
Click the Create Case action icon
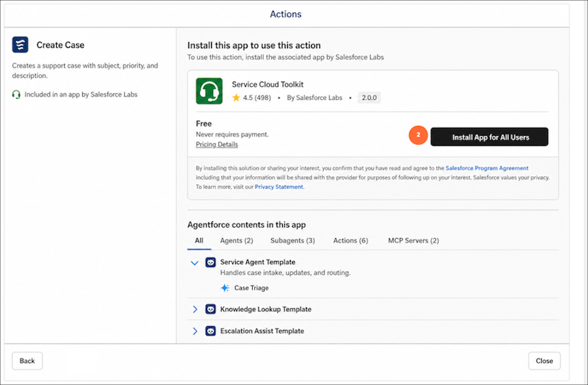tap(20, 45)
